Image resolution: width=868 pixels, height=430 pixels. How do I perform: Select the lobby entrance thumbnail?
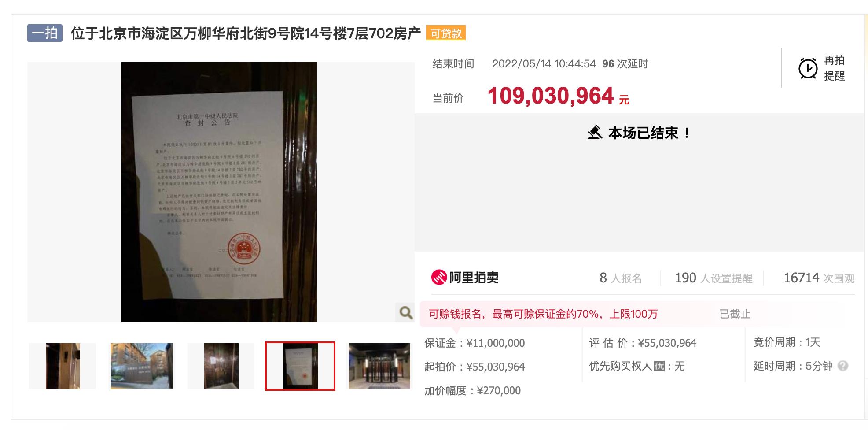[379, 366]
